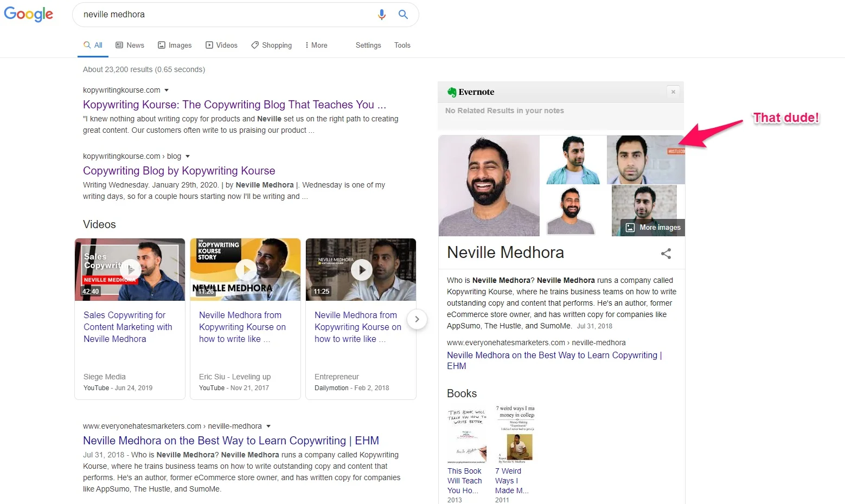
Task: Open 7 Weird Ways book cover
Action: click(515, 434)
